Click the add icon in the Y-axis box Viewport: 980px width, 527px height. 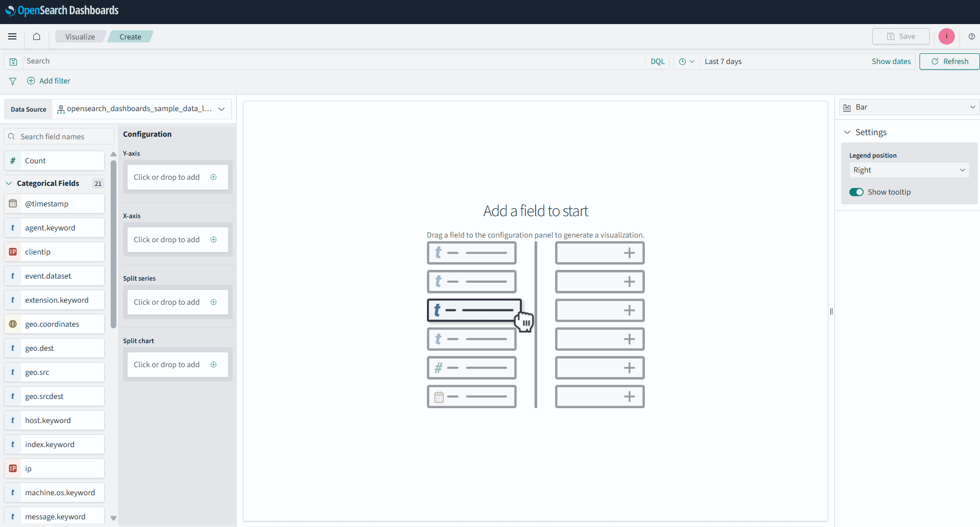click(x=214, y=177)
